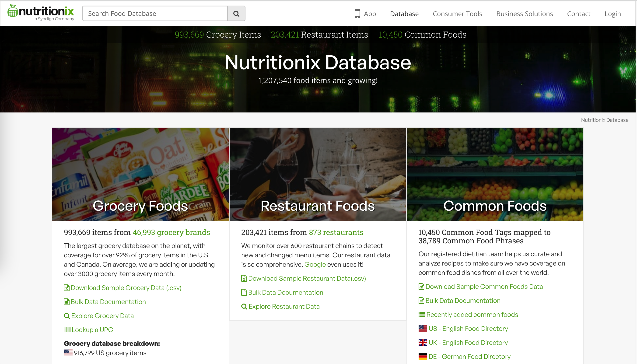Open the Contact page
Viewport: 637px width, 364px height.
pos(578,14)
